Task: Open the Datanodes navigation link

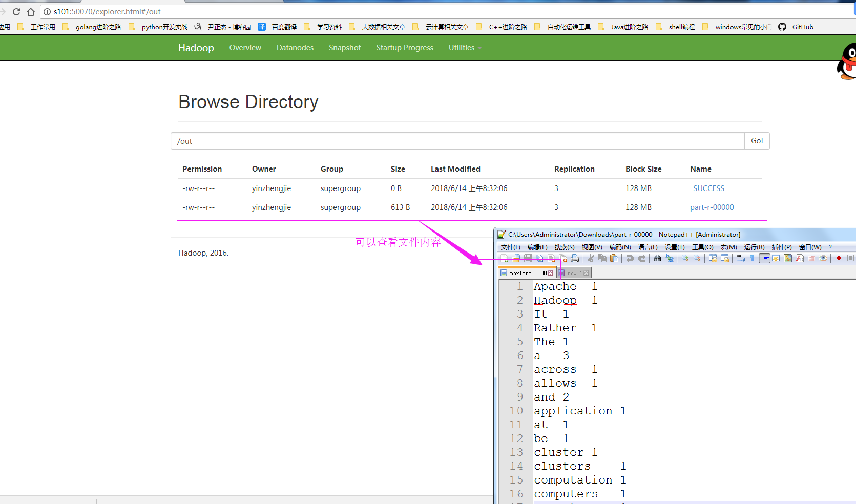Action: pyautogui.click(x=295, y=48)
